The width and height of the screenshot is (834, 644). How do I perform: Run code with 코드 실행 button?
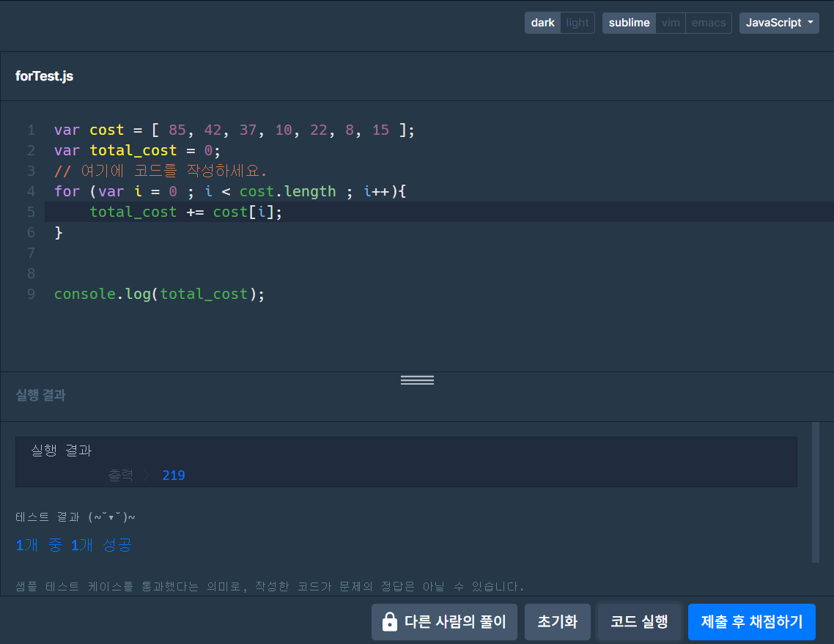click(x=639, y=622)
